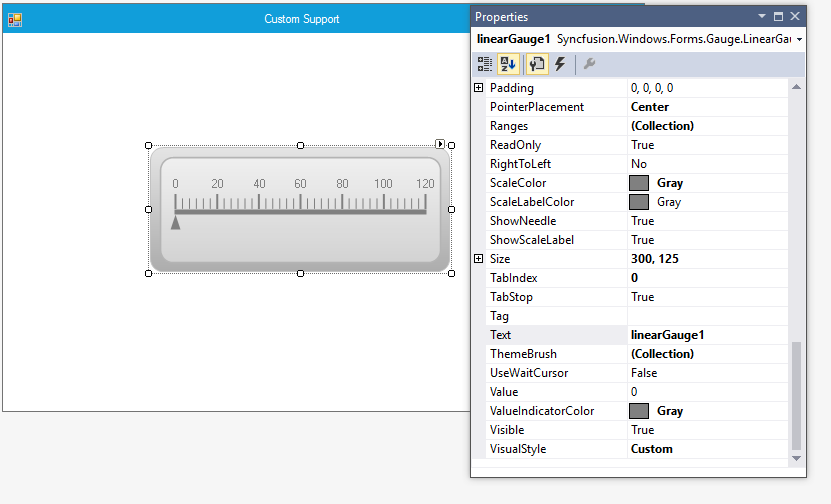Select the ValueIndicatorColor property name
The height and width of the screenshot is (504, 831).
[x=542, y=411]
